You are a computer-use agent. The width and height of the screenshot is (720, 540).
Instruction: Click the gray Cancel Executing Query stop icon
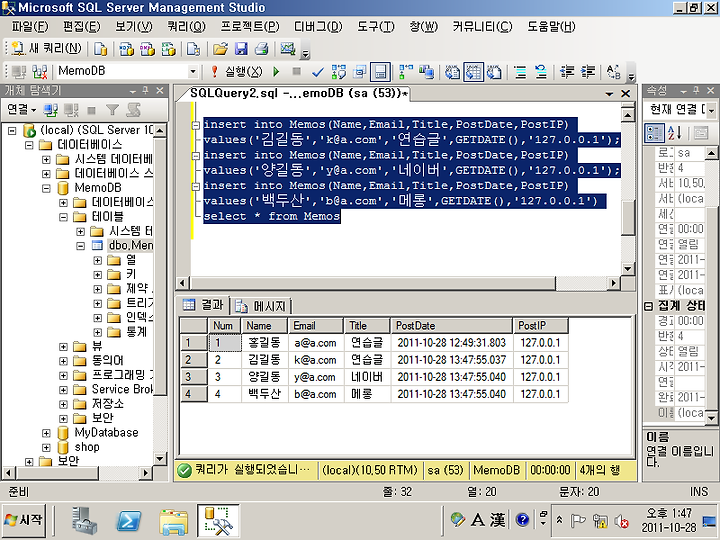297,71
